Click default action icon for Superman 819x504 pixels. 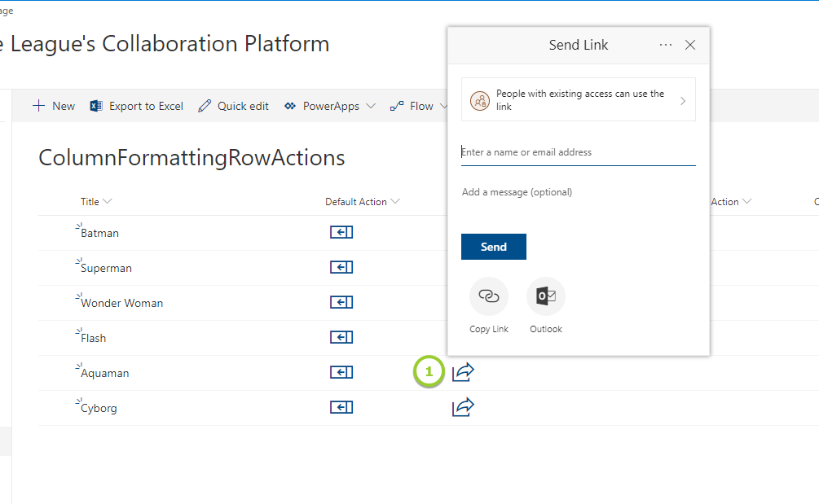341,268
